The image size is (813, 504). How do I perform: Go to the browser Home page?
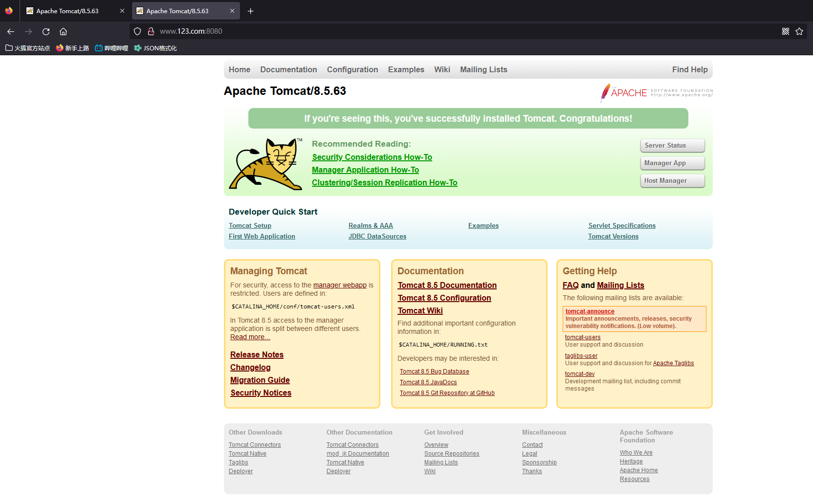tap(64, 31)
